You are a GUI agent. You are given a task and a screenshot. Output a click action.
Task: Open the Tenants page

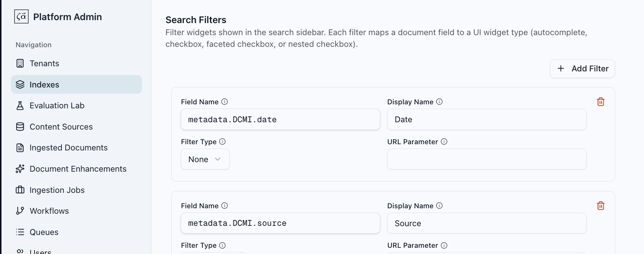pyautogui.click(x=76, y=63)
